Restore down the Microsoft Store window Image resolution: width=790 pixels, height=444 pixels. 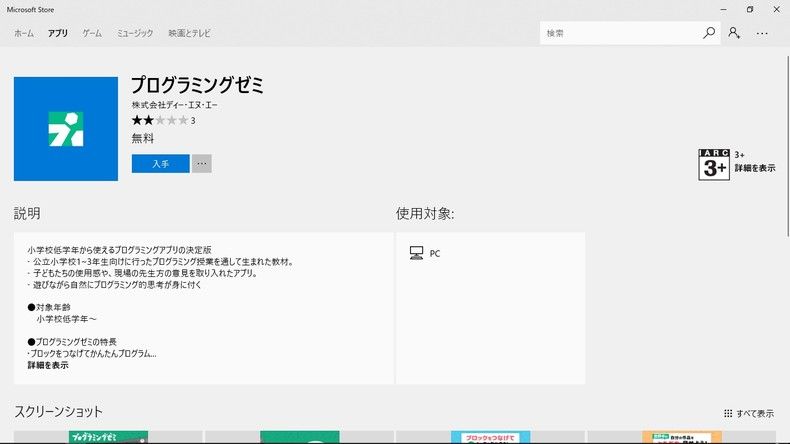[750, 9]
